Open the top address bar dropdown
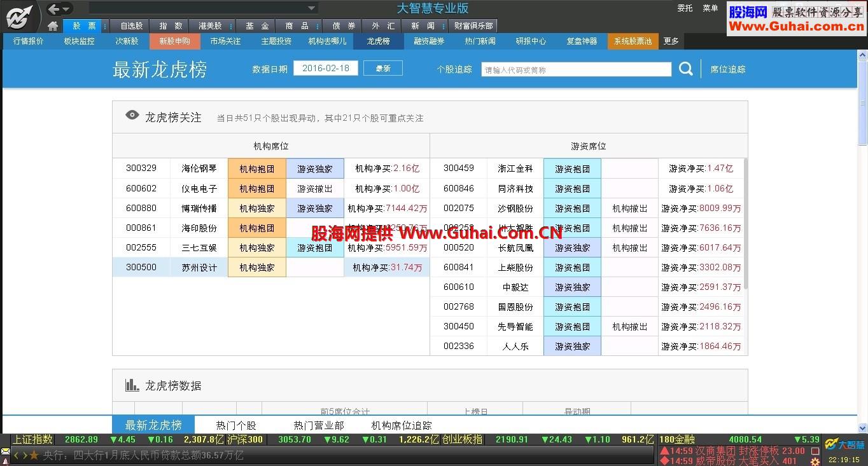This screenshot has height=466, width=868. (311, 8)
